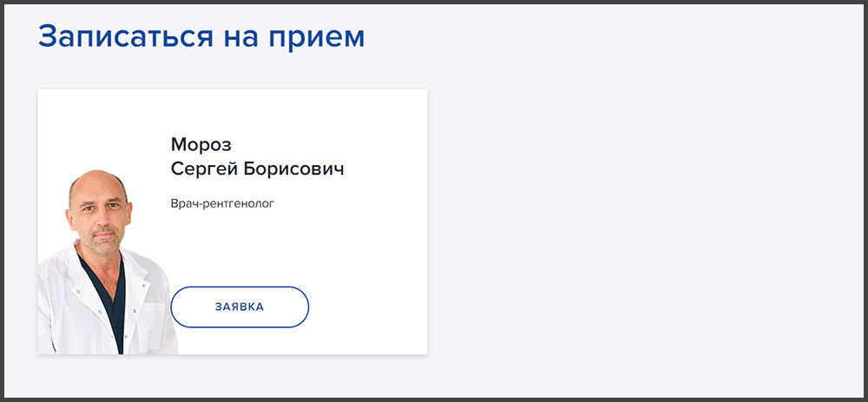Click the ЗАЯВКА button
This screenshot has height=402, width=868.
point(240,306)
